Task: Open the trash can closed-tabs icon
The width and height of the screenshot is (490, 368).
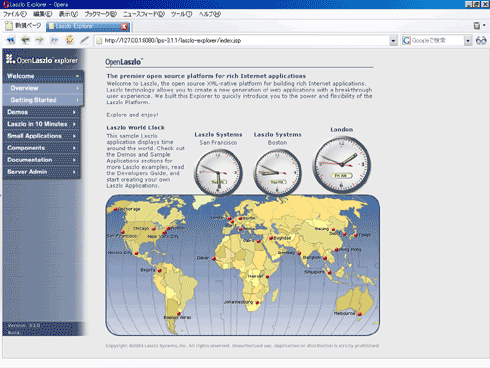Action: point(477,26)
